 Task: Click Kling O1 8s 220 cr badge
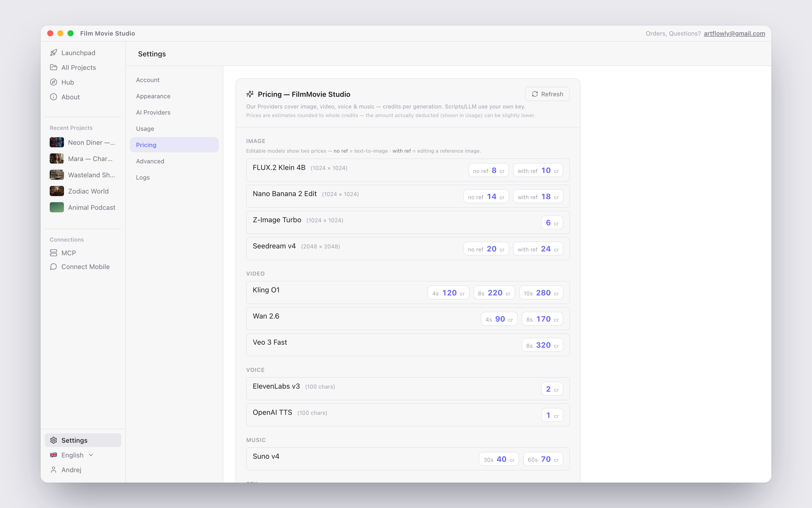click(494, 293)
